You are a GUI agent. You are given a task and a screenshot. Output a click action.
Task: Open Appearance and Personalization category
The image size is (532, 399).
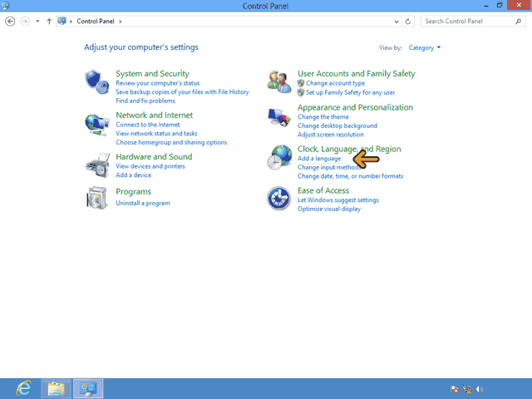coord(355,107)
